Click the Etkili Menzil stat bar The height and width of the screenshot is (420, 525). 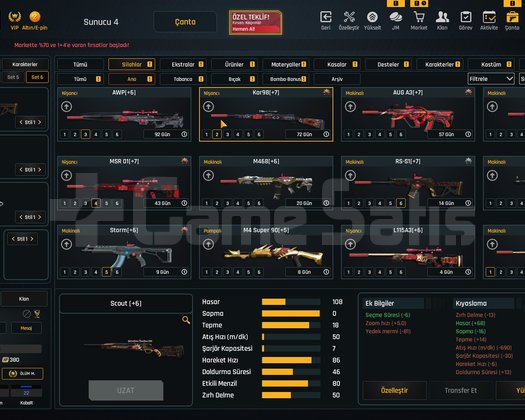(291, 383)
